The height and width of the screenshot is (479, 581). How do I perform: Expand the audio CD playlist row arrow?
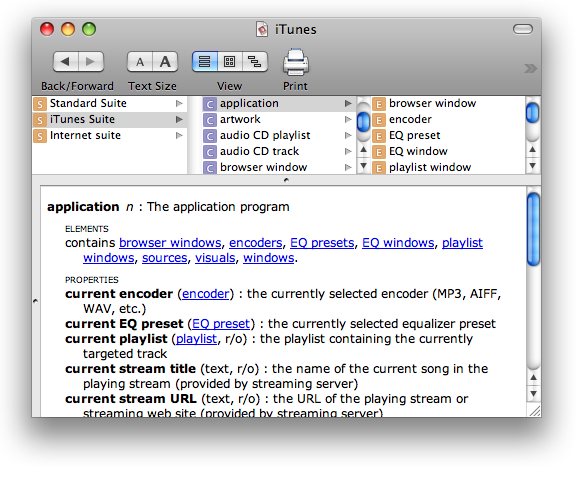coord(348,135)
